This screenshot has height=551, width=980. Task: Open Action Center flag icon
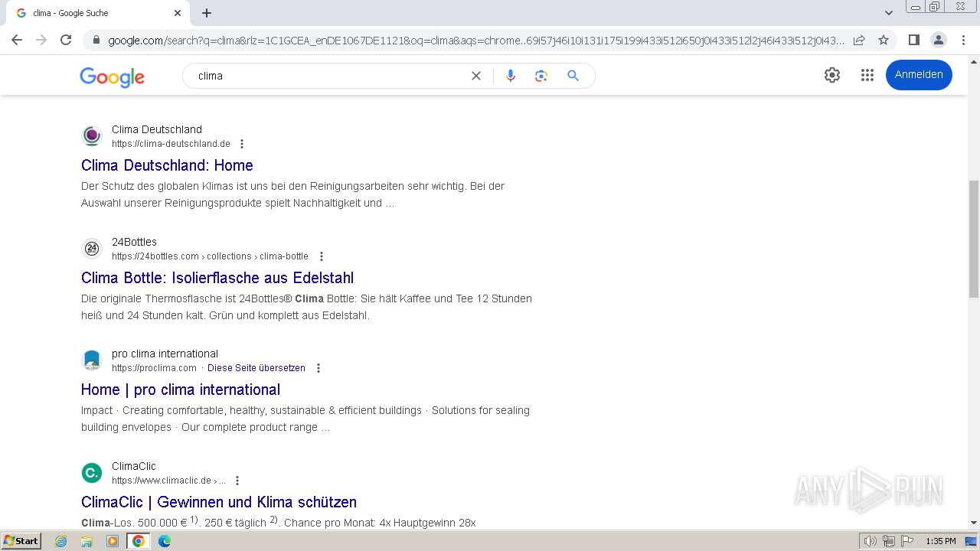pos(907,541)
